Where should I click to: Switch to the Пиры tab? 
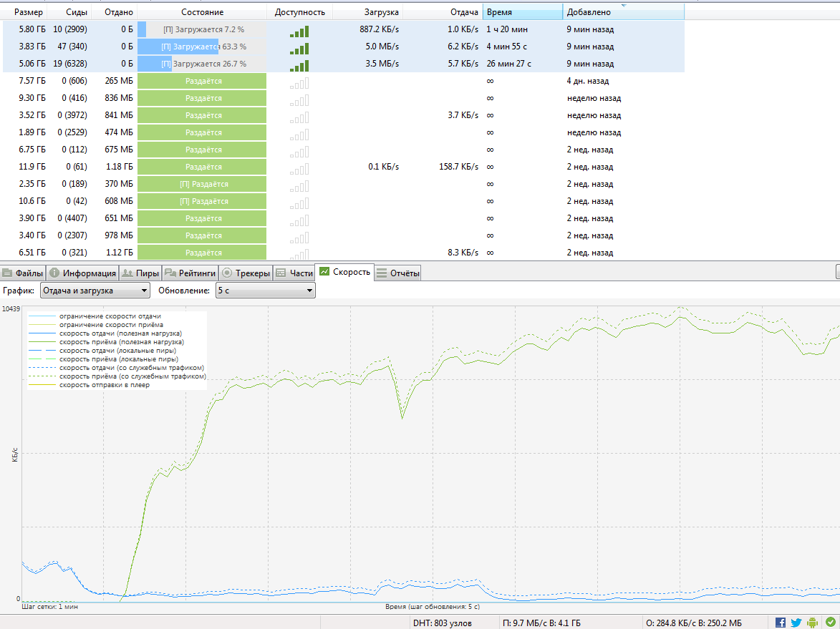click(x=140, y=273)
